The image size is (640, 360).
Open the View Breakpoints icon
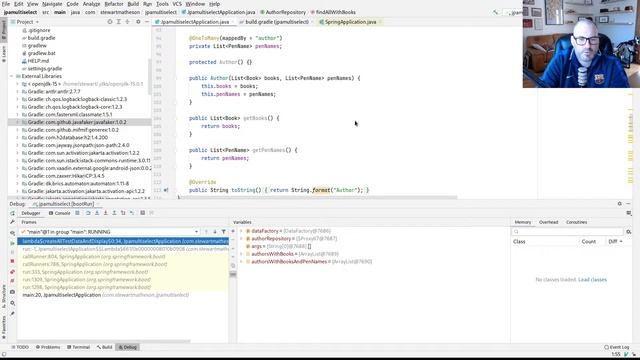pos(12,272)
